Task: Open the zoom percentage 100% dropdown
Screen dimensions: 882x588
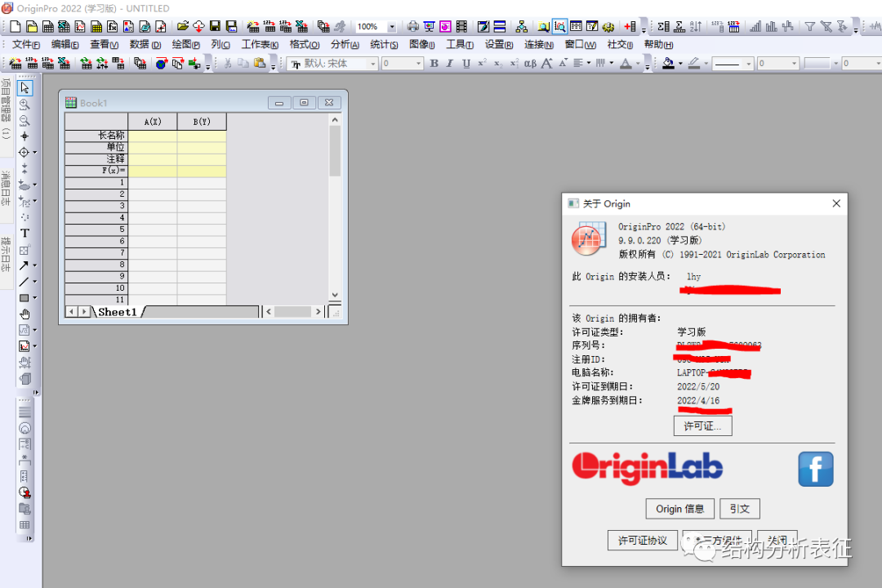Action: (392, 26)
